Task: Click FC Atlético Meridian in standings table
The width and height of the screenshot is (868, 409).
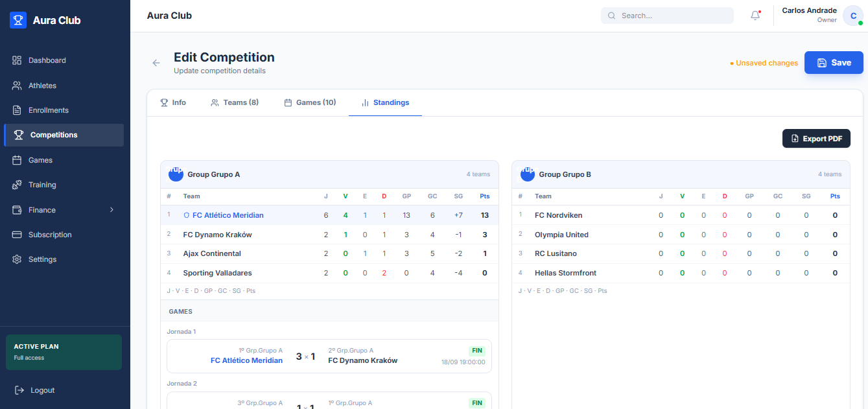Action: [228, 215]
